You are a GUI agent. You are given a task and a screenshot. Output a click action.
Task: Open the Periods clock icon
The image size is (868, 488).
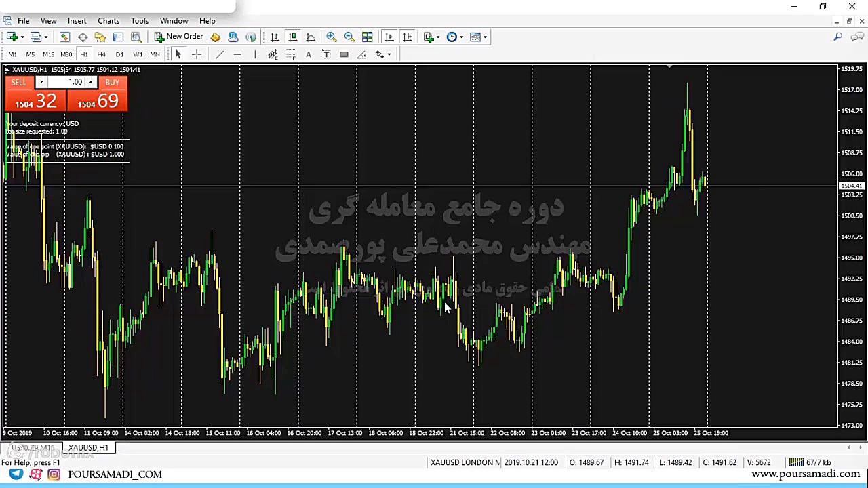[452, 37]
